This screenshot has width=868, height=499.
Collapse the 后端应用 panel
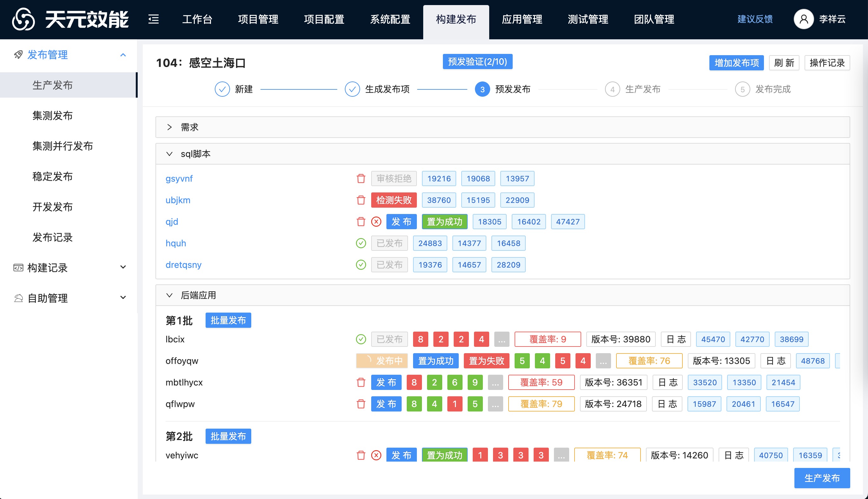(169, 295)
